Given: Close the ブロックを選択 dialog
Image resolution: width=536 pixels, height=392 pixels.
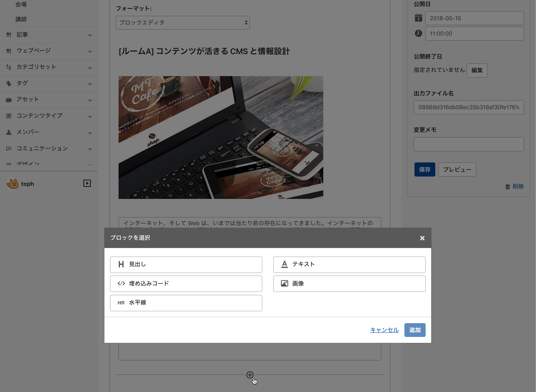Looking at the screenshot, I should [x=422, y=238].
